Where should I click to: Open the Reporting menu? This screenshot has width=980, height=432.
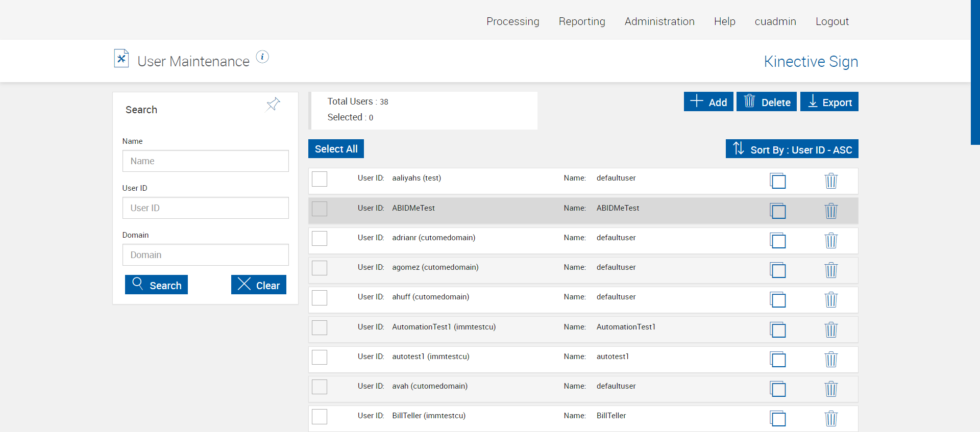(582, 21)
